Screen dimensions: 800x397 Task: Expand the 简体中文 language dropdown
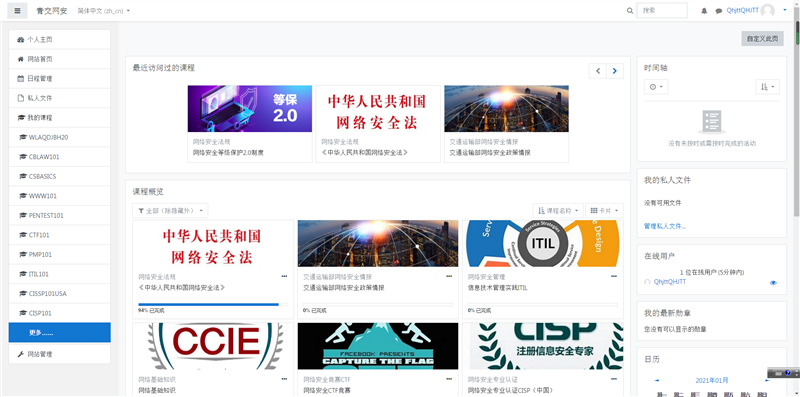[x=104, y=11]
